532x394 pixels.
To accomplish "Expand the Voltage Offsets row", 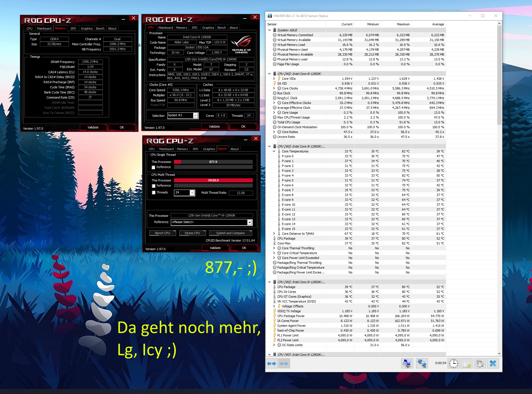I will 274,306.
